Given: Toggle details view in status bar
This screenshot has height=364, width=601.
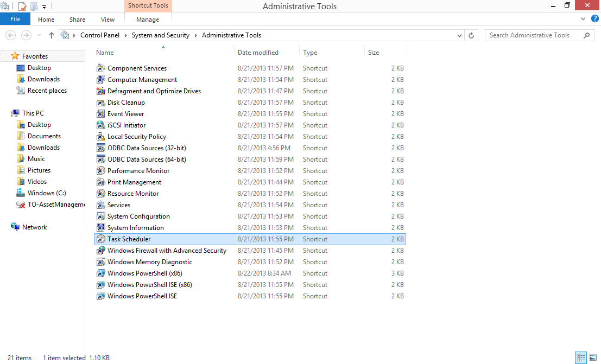Looking at the screenshot, I should click(581, 357).
